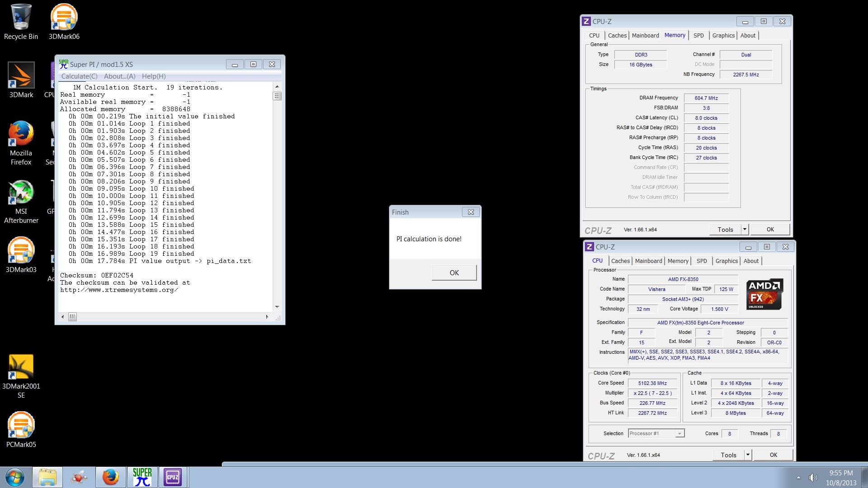Select Memory tab in lower CPU-Z window
This screenshot has height=488, width=868.
pyautogui.click(x=678, y=261)
